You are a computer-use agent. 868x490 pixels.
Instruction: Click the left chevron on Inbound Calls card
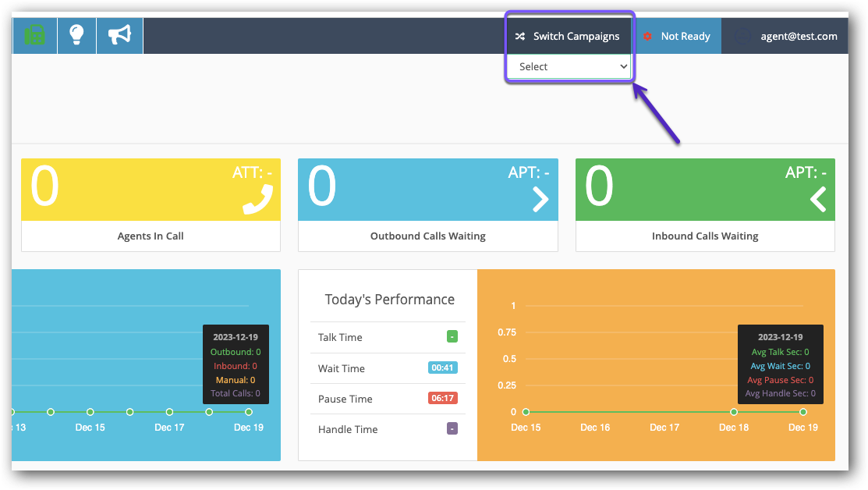(x=817, y=200)
